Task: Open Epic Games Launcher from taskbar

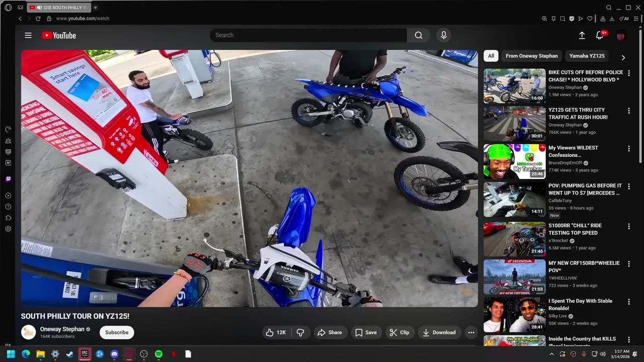Action: [85, 354]
